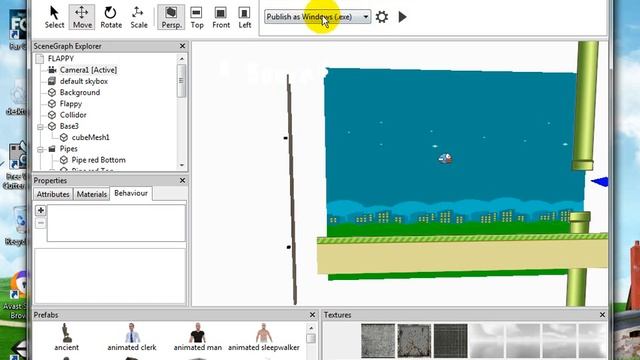640x360 pixels.
Task: Click the skybox icon beside default skybox
Action: (x=52, y=81)
